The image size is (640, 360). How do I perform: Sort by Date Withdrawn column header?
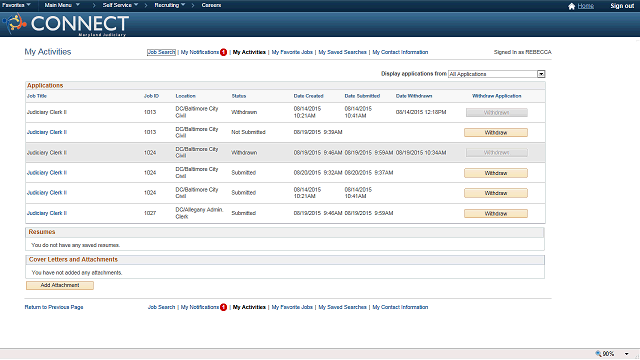(x=414, y=96)
